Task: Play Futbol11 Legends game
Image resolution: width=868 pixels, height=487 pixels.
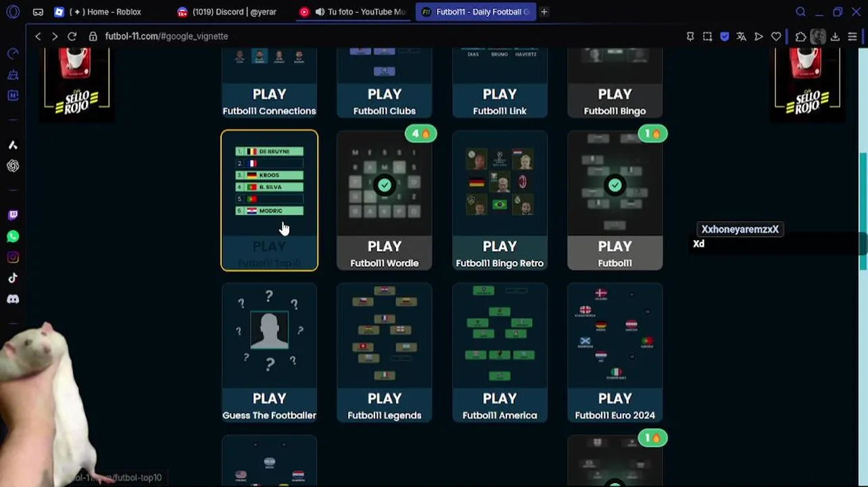Action: pyautogui.click(x=384, y=352)
